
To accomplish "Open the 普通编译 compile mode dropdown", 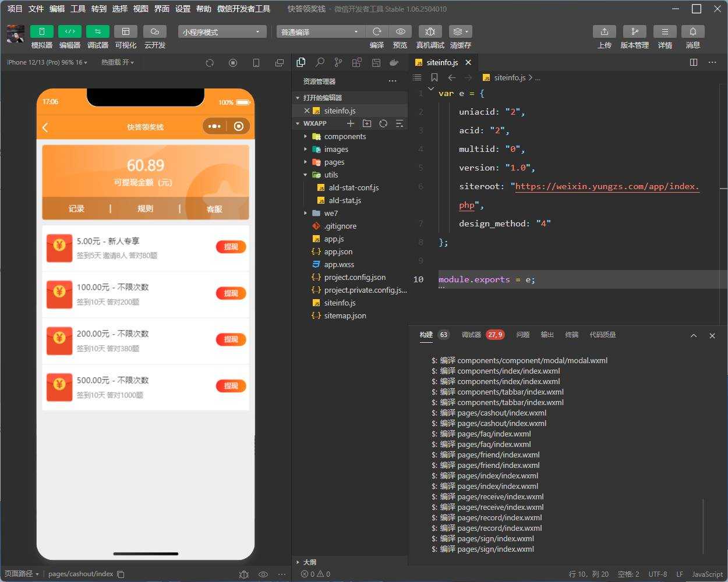I will (x=320, y=31).
